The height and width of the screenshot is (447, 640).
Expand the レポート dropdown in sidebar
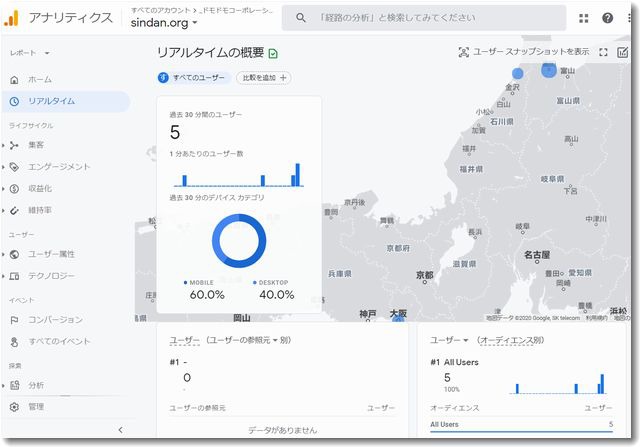[x=29, y=53]
